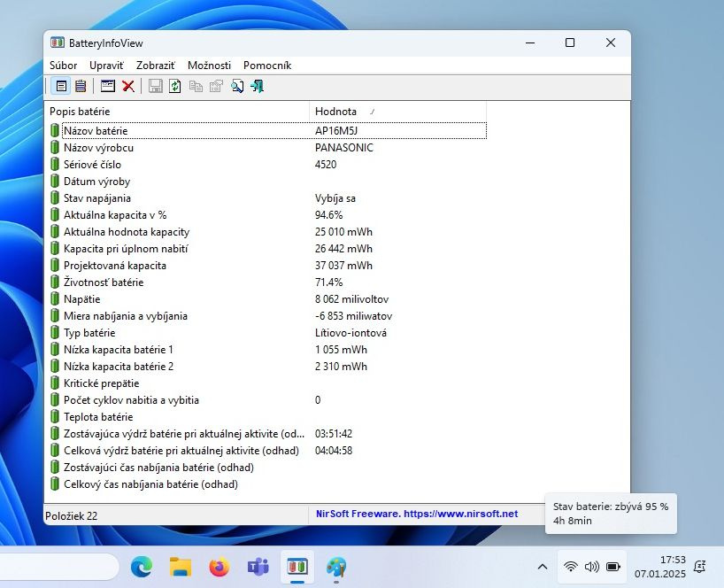The width and height of the screenshot is (724, 588).
Task: Select the Aktuálna hodnota kapacity row
Action: (x=267, y=232)
